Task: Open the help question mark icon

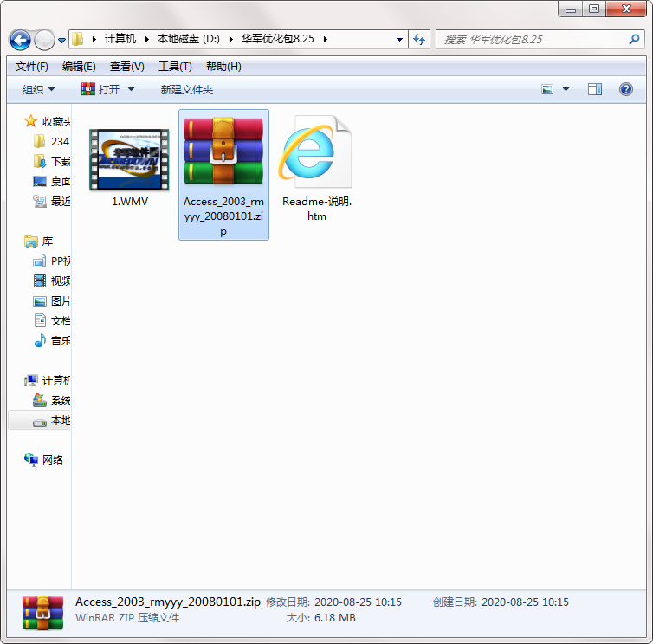Action: coord(625,89)
